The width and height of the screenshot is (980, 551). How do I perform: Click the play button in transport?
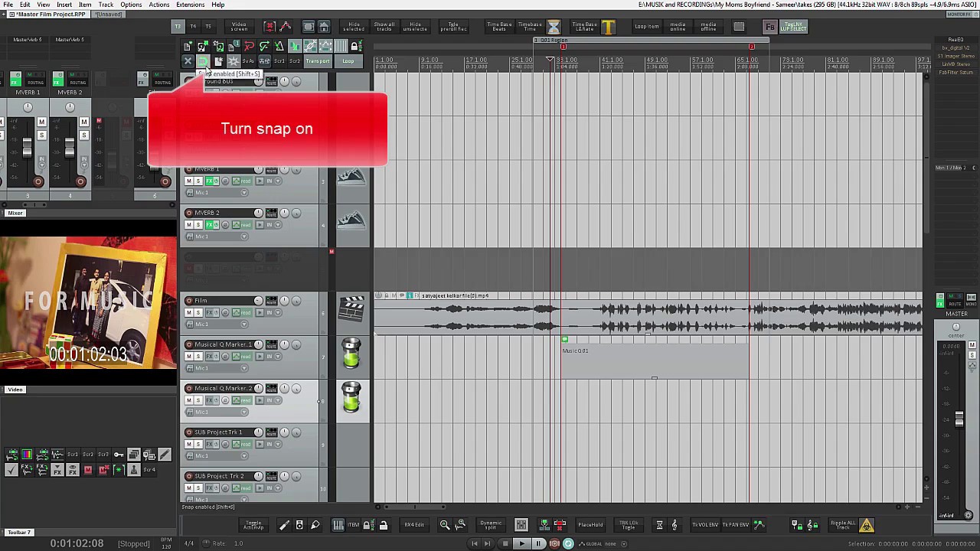coord(521,543)
